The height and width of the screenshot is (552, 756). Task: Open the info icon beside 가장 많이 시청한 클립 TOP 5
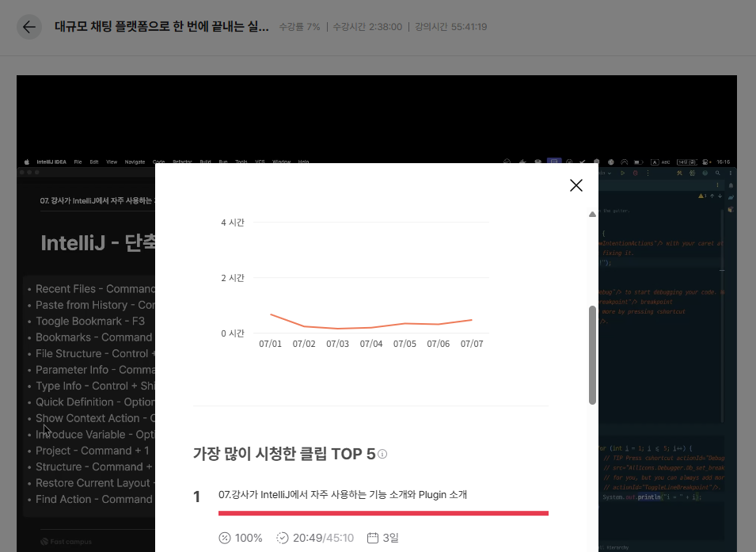pyautogui.click(x=382, y=454)
